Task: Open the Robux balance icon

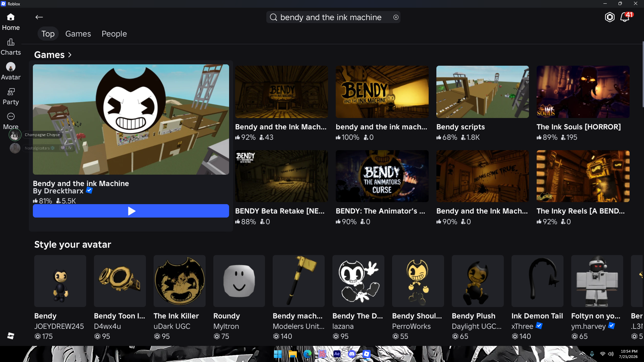Action: point(610,17)
